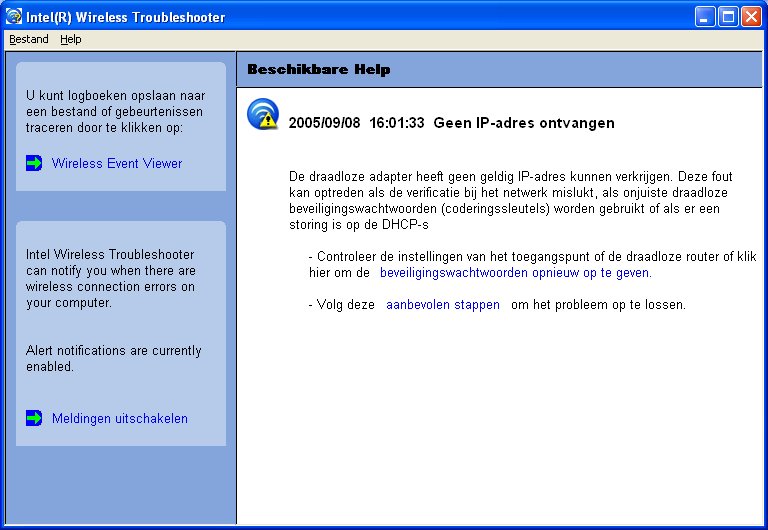Click the text U kunt logboeken opslaan
Screen dimensions: 768x530
[116, 112]
